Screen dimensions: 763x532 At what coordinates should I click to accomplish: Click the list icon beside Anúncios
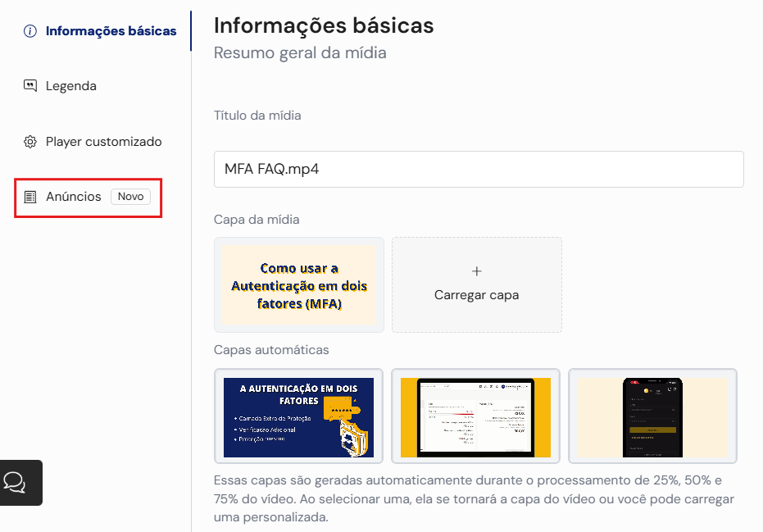click(30, 197)
